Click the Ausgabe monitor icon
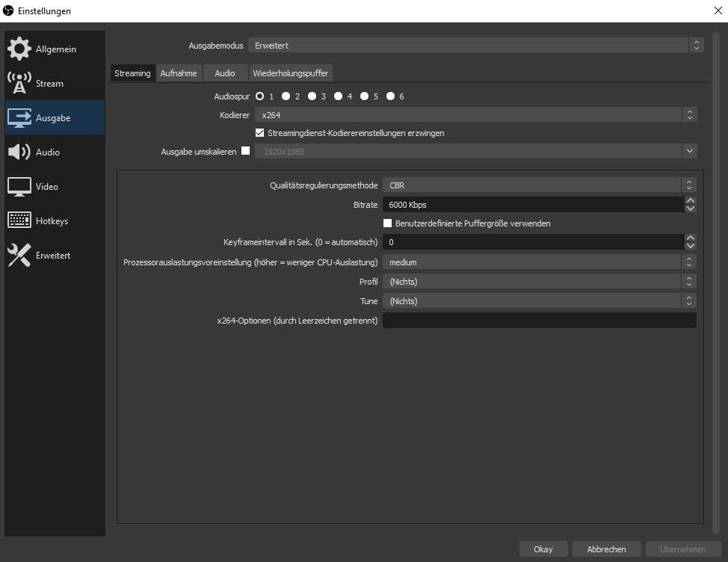 point(19,118)
